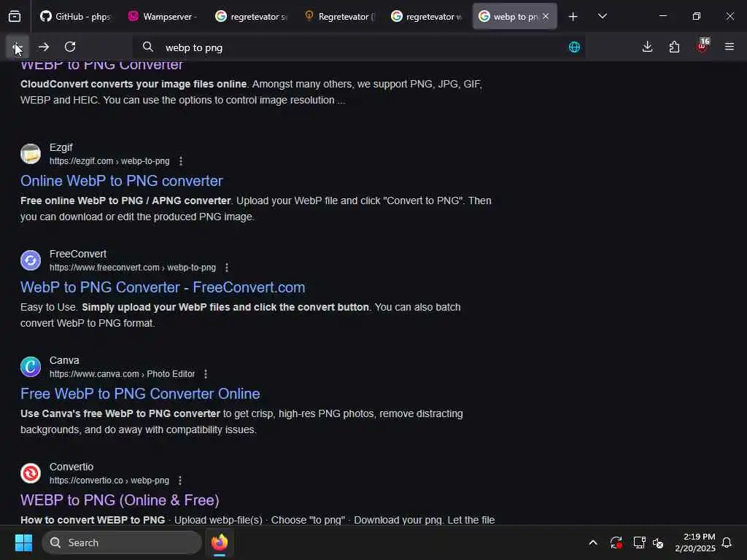Switch to the regretevator w... Google tab
747x560 pixels.
click(x=426, y=17)
